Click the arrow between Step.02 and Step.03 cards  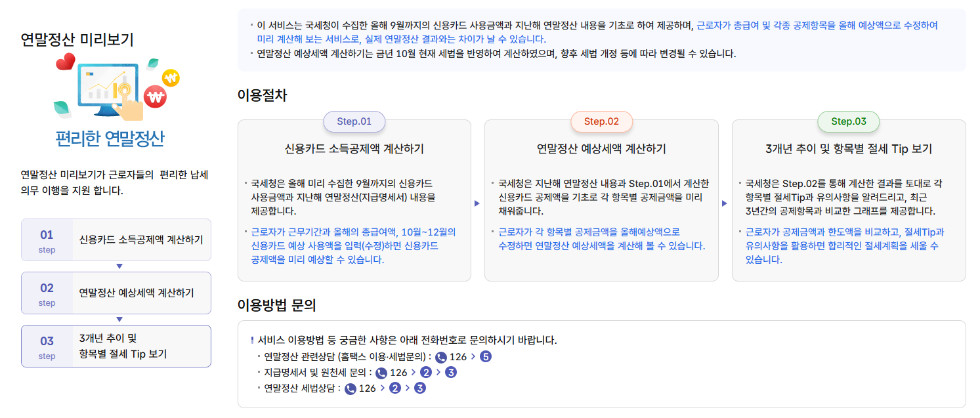click(725, 203)
